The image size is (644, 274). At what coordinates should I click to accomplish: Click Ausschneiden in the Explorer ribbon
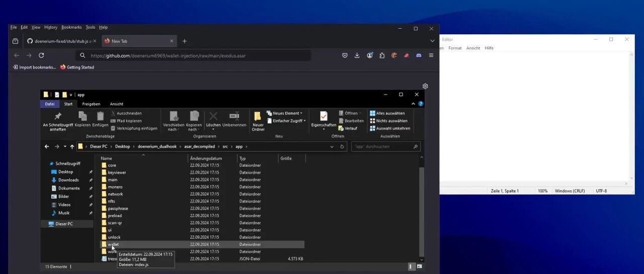(x=126, y=113)
